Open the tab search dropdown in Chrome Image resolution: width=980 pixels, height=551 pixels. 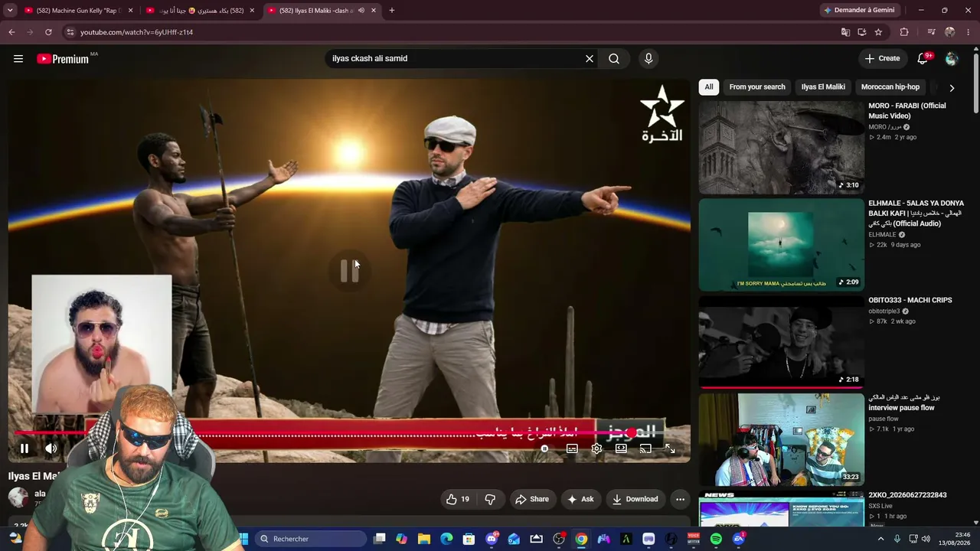[10, 11]
